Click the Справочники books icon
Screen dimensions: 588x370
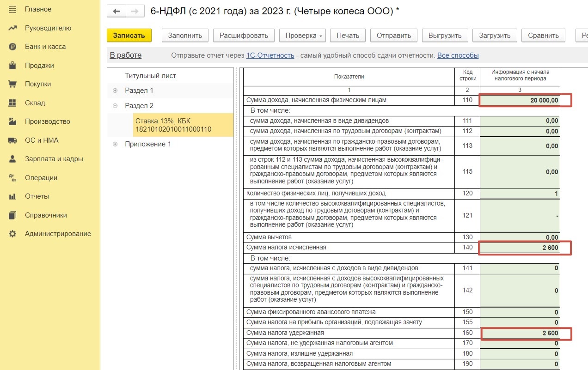(13, 215)
